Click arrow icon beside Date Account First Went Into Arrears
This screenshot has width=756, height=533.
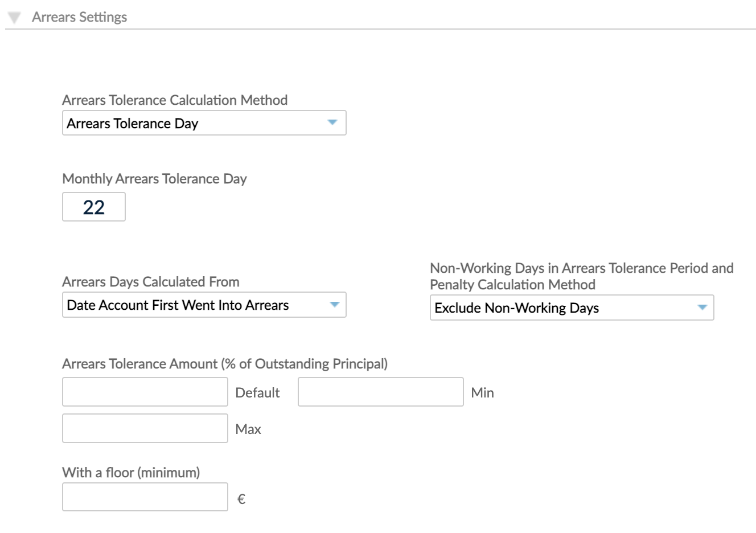pyautogui.click(x=335, y=305)
